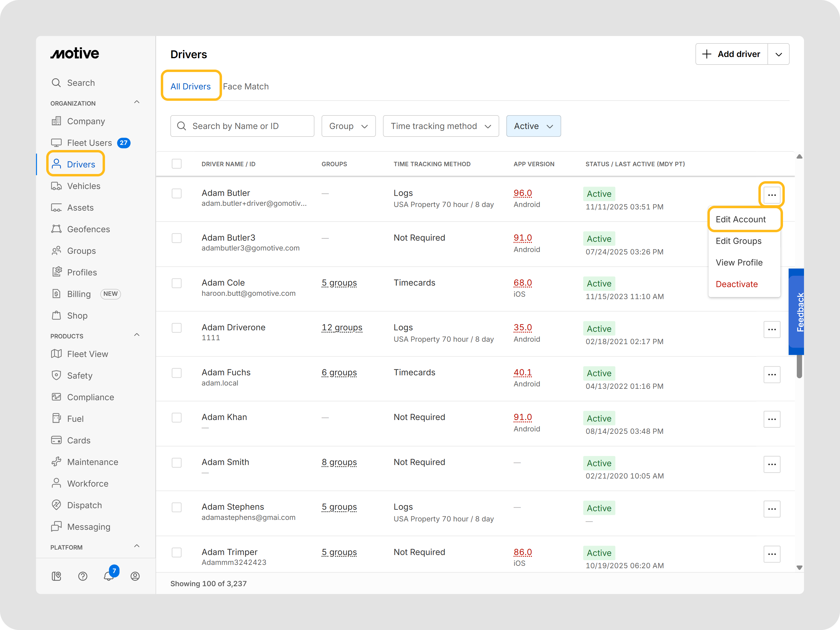Screen dimensions: 840x630
Task: Choose Deactivate from the context menu
Action: pos(736,284)
